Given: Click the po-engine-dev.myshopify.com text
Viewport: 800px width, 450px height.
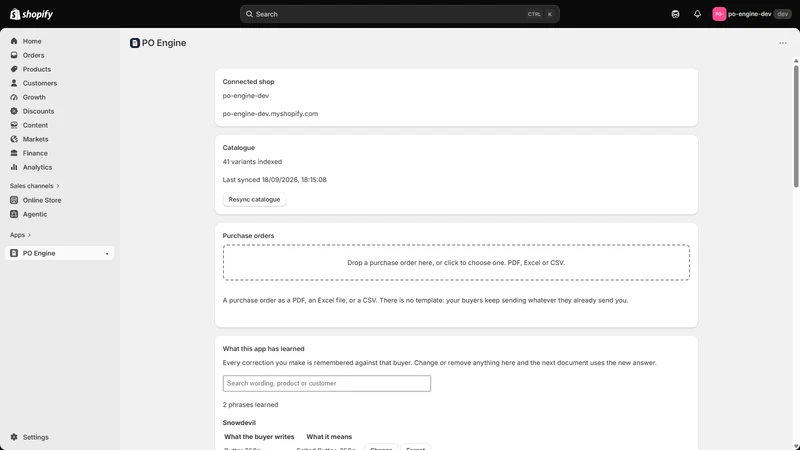Looking at the screenshot, I should point(270,114).
